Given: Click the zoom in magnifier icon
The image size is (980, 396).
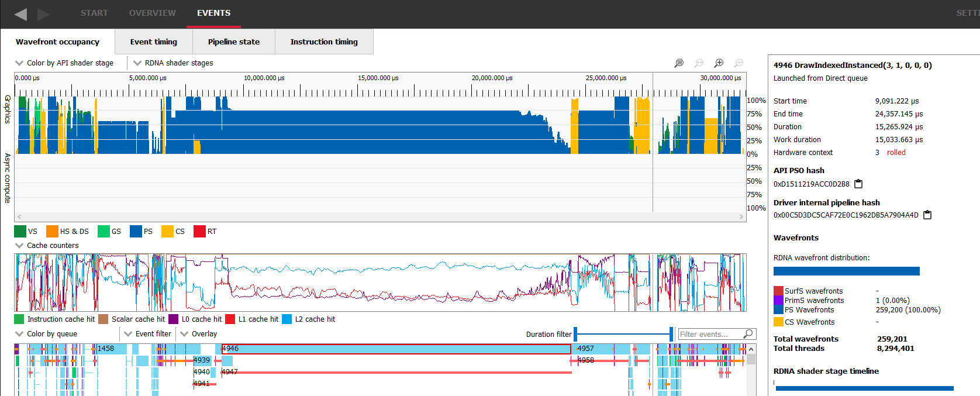Looking at the screenshot, I should pyautogui.click(x=719, y=63).
